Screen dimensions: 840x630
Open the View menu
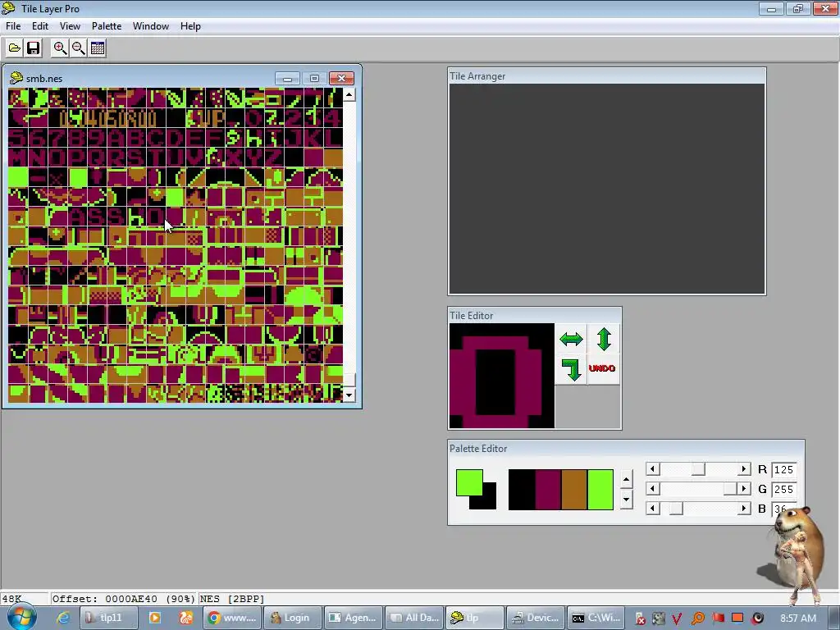[70, 26]
